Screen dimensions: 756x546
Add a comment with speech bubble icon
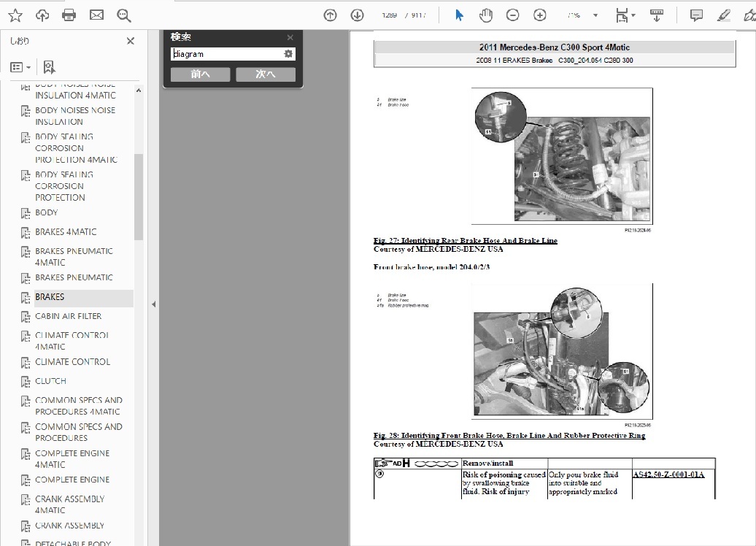[x=696, y=15]
